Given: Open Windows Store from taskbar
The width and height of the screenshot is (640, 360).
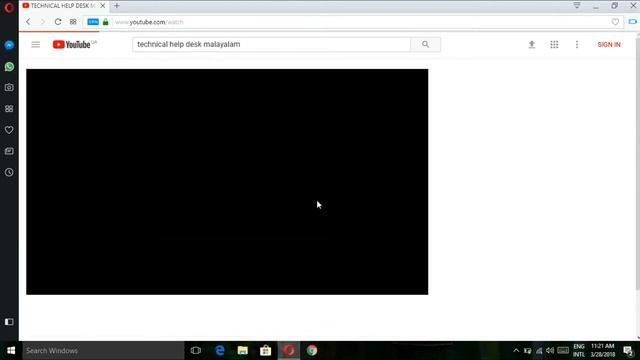Looking at the screenshot, I should point(266,351).
